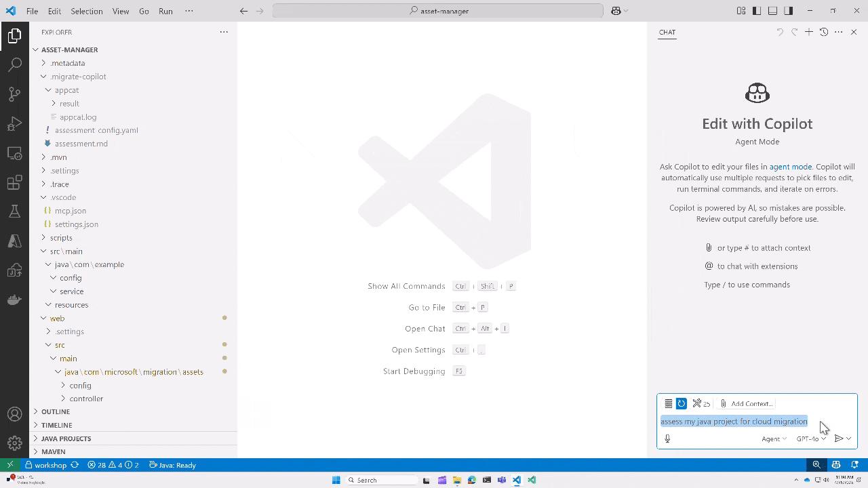Toggle Secondary Side Bar visibility
Image resolution: width=868 pixels, height=488 pixels.
(789, 11)
